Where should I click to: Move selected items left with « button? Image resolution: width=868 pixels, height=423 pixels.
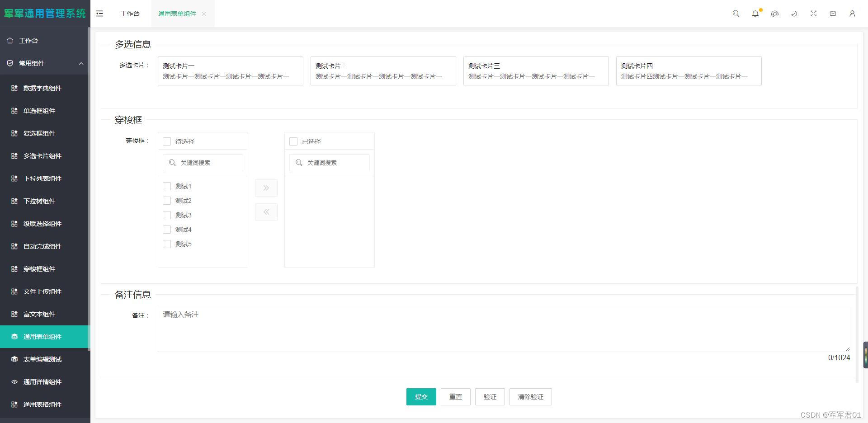tap(266, 212)
